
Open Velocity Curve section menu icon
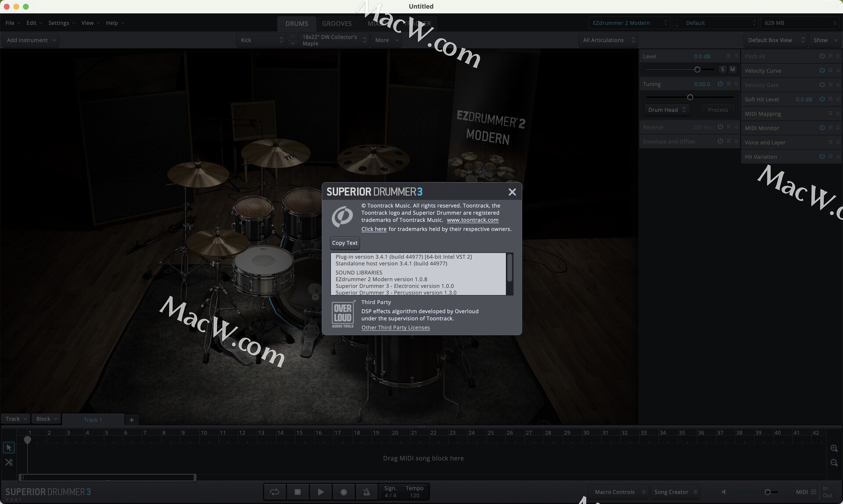[x=830, y=70]
